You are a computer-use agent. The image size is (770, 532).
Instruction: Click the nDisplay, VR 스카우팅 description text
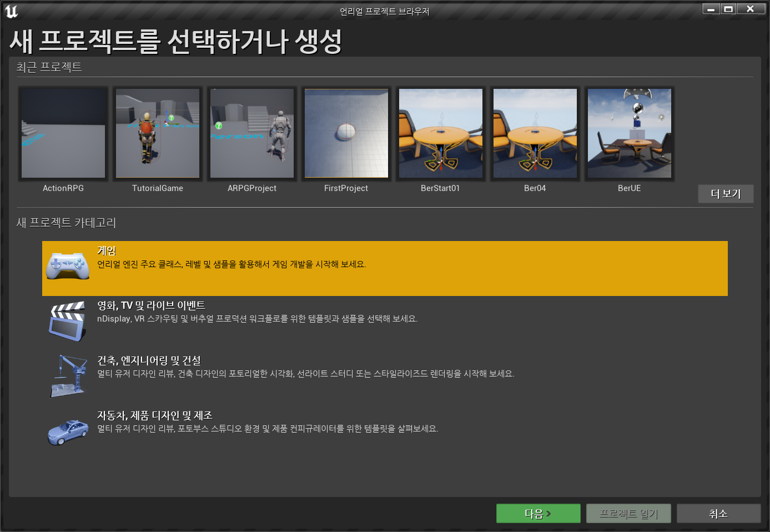click(x=258, y=319)
